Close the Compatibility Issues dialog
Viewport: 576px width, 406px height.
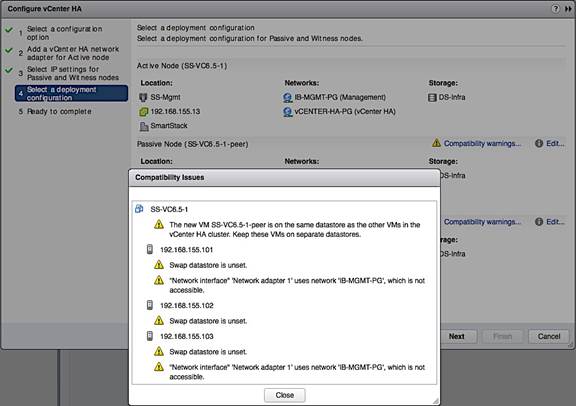pos(285,395)
